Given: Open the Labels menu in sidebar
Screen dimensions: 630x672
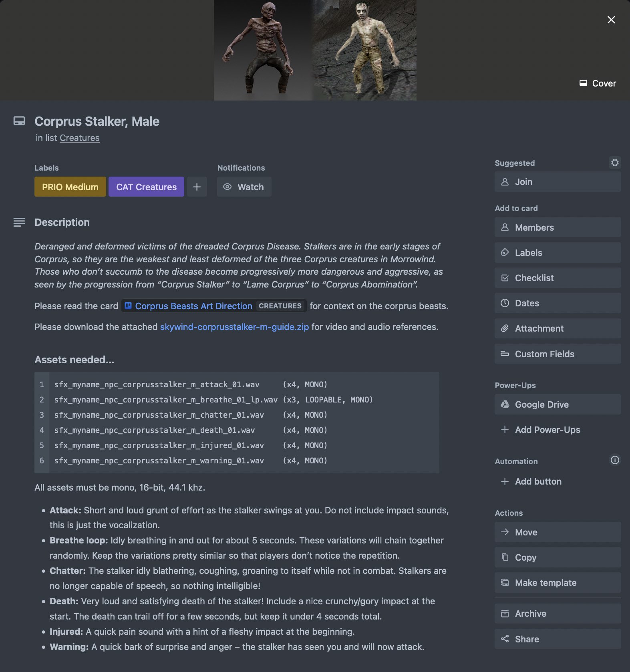Looking at the screenshot, I should (x=558, y=253).
